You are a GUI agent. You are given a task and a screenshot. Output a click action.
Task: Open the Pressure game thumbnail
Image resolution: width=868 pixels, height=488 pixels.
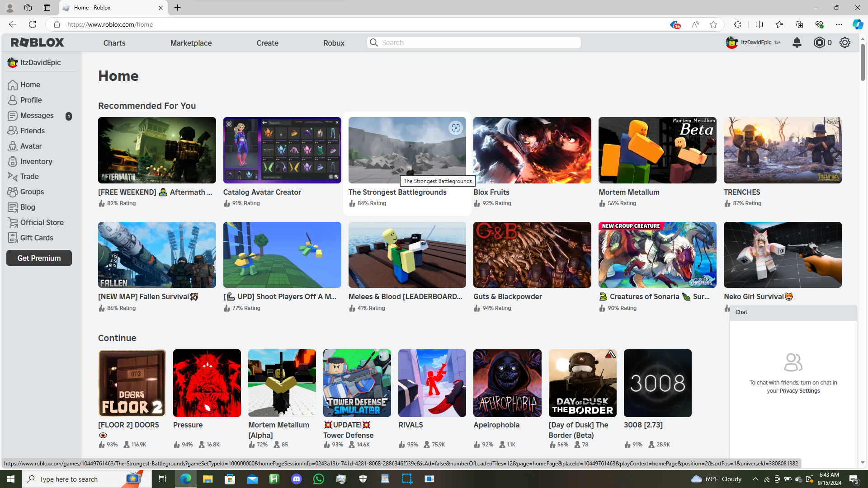tap(207, 383)
